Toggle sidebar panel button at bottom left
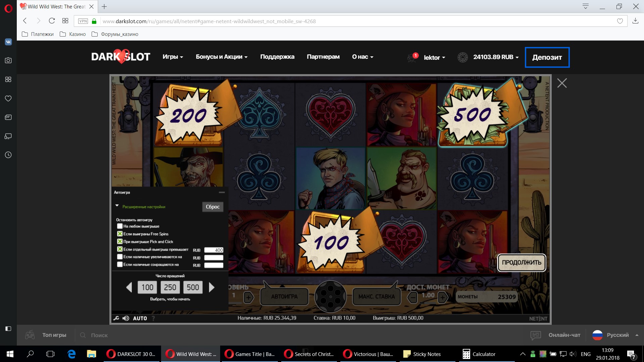Image resolution: width=644 pixels, height=362 pixels. pos(8,328)
